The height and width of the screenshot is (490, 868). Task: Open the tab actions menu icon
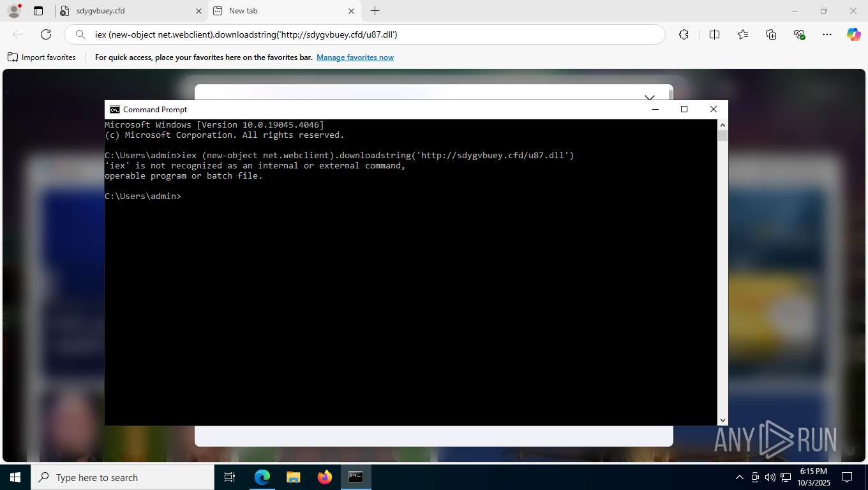point(38,11)
